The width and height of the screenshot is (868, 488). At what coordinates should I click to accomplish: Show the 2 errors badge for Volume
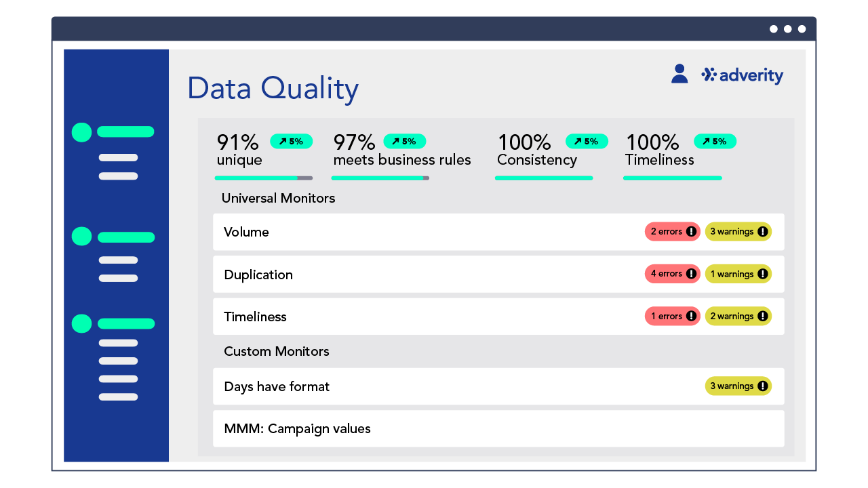click(673, 232)
